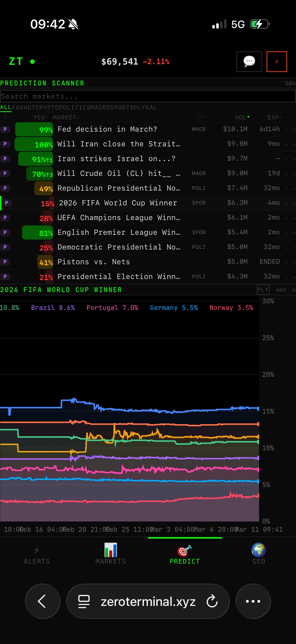The image size is (296, 644).
Task: Sort markets by the YES column
Action: (40, 117)
